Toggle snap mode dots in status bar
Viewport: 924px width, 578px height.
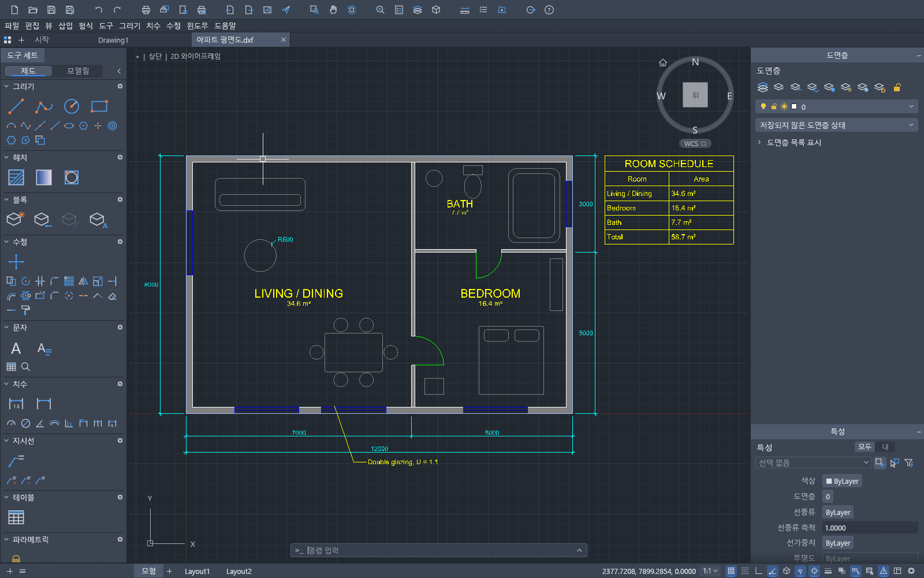click(x=745, y=571)
